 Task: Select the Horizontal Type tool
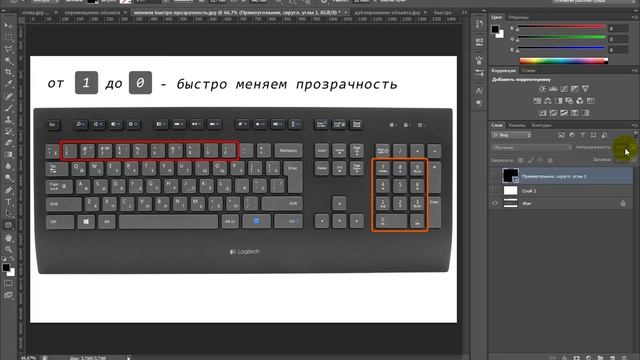[x=8, y=202]
